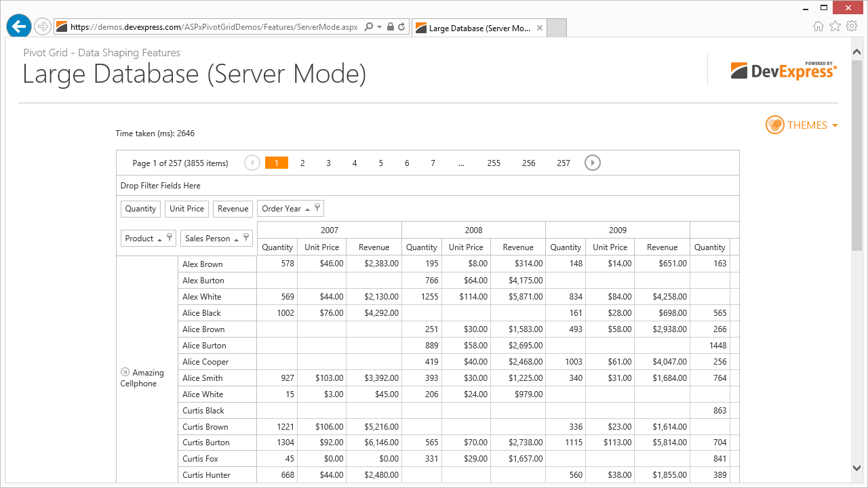Click the browser Back arrow button
The height and width of the screenshot is (488, 868).
coord(19,26)
